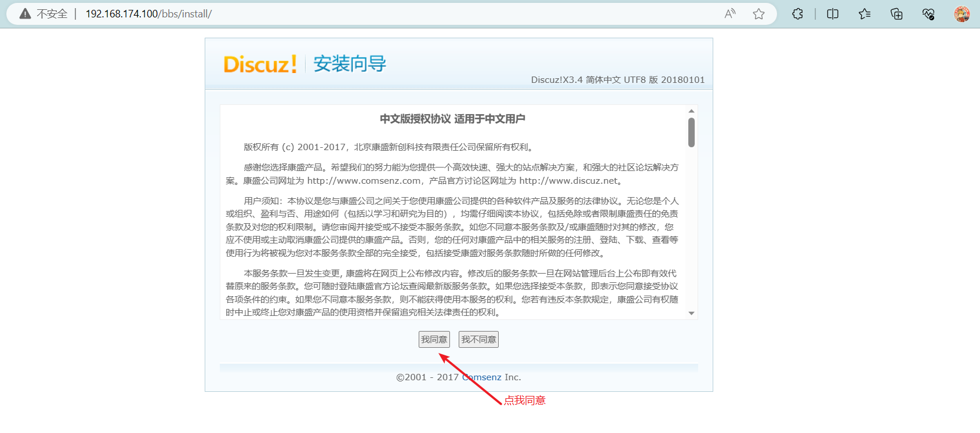Screen dimensions: 980x433
Task: Click the Discuz! logo
Action: [260, 64]
